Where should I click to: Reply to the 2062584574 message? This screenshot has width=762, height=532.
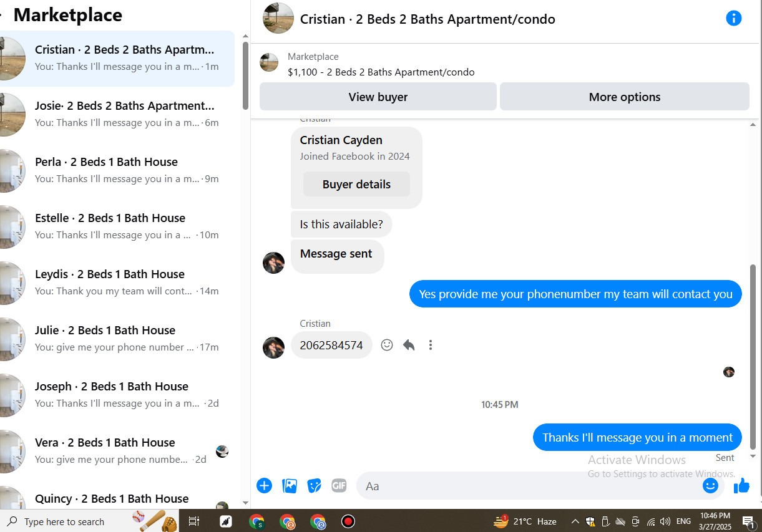(x=409, y=345)
